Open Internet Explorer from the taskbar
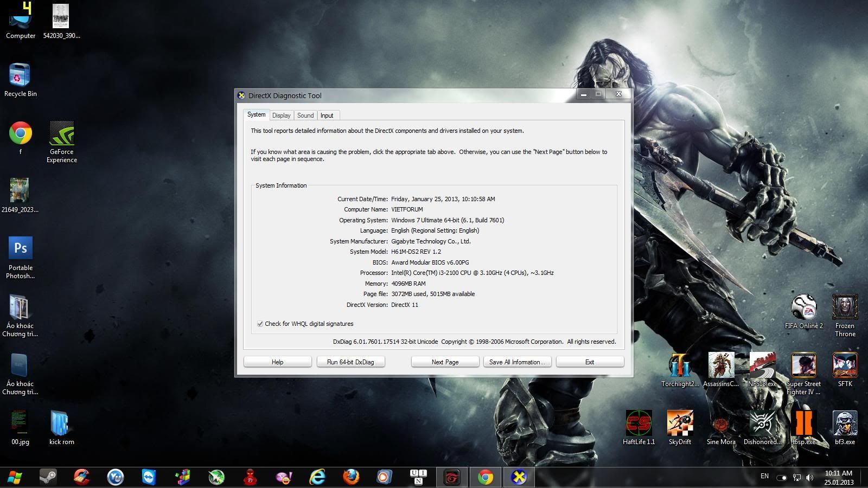Screen dimensions: 868x488 (317, 477)
